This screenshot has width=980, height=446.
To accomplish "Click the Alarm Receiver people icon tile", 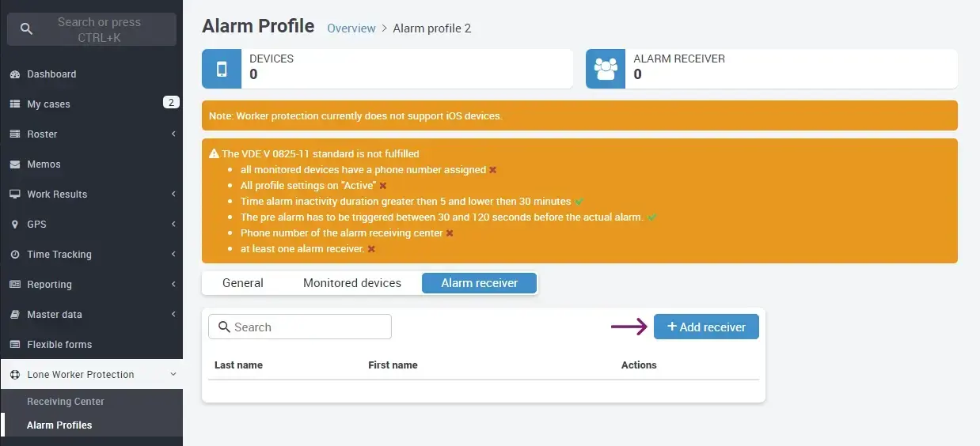I will pyautogui.click(x=606, y=69).
